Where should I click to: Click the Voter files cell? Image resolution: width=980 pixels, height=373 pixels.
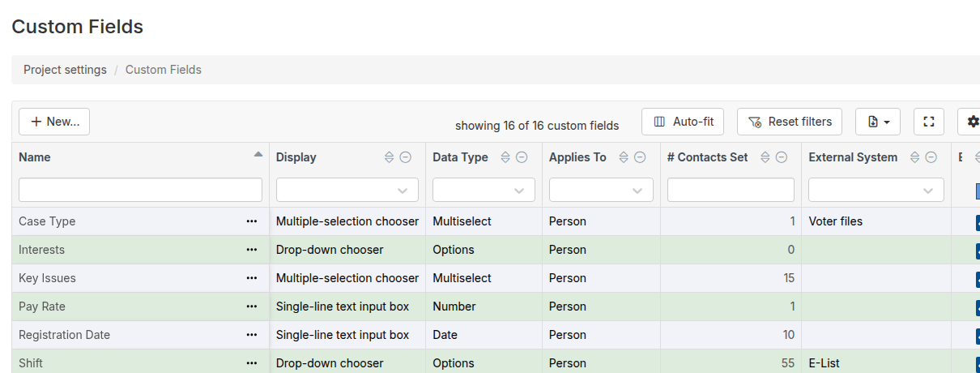876,221
